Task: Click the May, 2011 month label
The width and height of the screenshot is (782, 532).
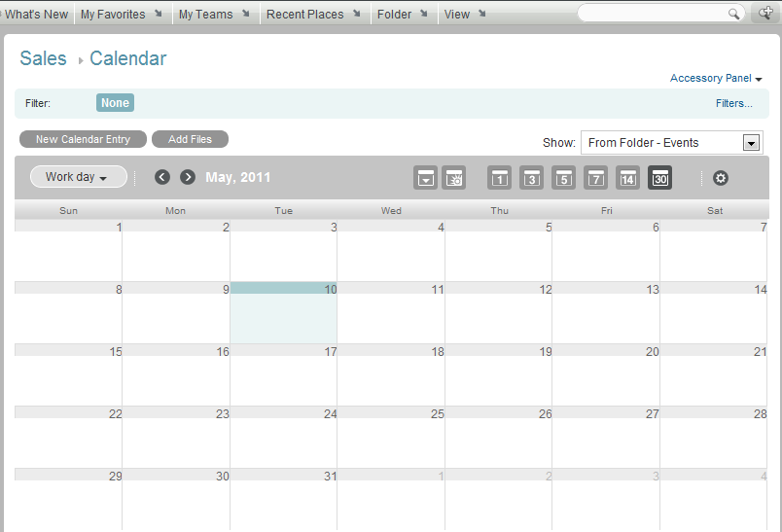Action: point(238,178)
